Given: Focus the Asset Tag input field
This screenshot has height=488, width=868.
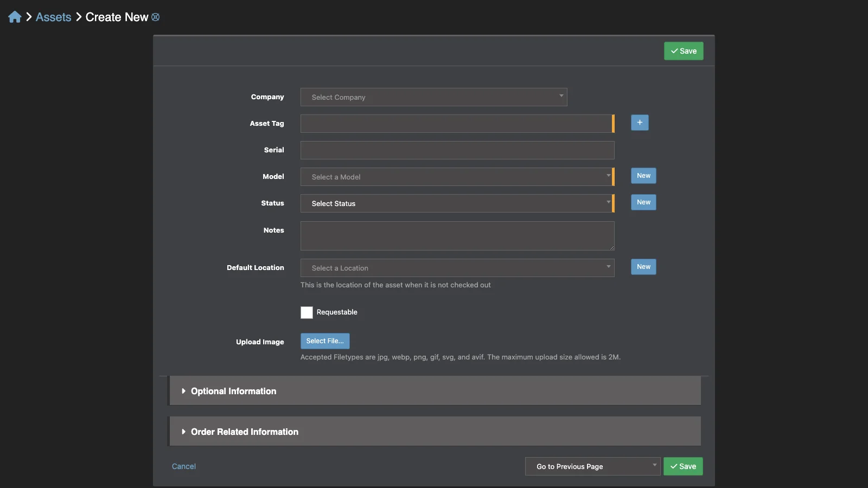Looking at the screenshot, I should coord(457,124).
